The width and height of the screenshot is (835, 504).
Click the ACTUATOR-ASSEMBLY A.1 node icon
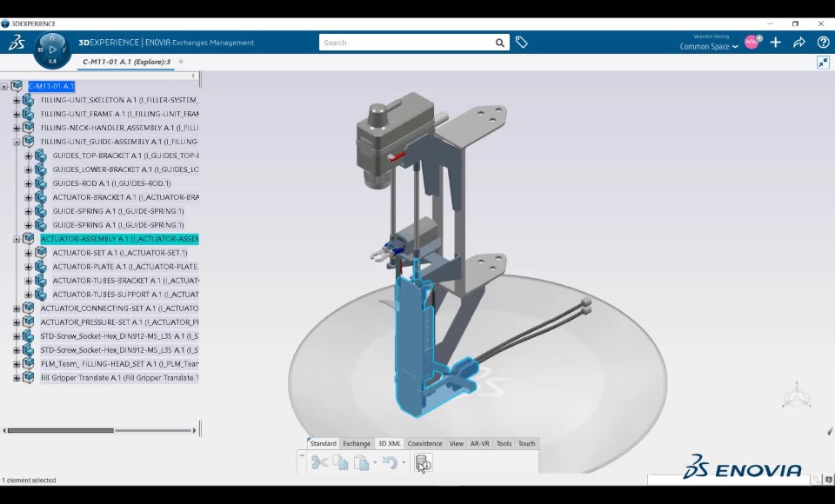28,239
